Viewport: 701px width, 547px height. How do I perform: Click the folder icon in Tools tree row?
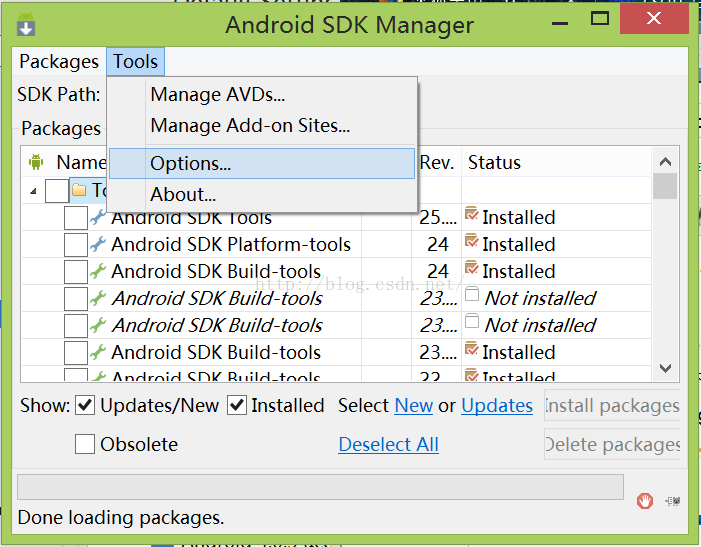tap(79, 189)
